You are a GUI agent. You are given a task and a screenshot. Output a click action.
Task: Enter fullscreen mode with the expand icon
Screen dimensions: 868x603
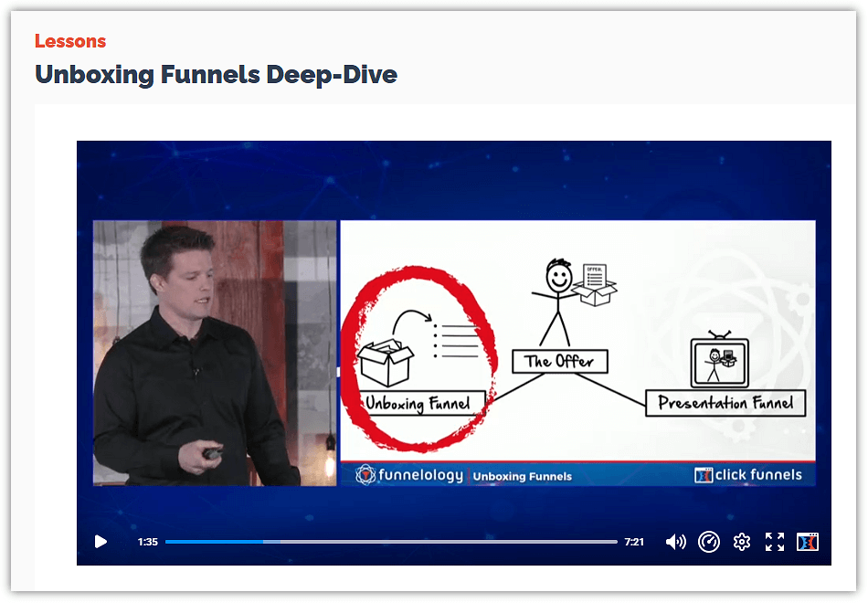tap(775, 542)
